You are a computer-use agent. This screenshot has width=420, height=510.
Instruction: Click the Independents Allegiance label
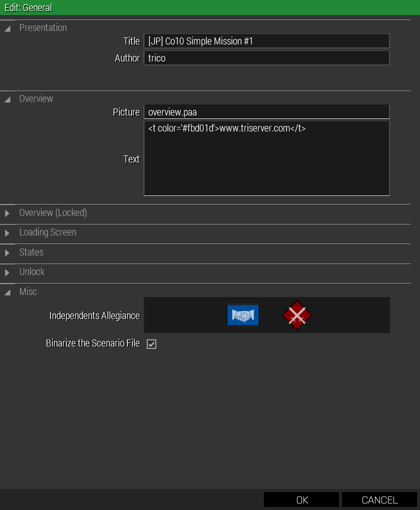(x=94, y=315)
